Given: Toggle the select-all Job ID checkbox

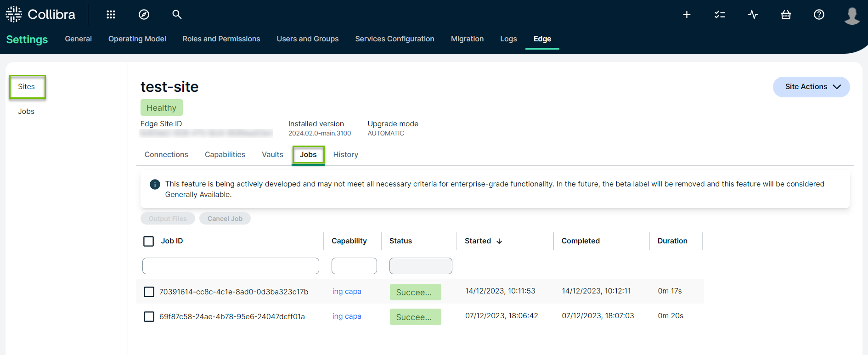Looking at the screenshot, I should pos(149,241).
